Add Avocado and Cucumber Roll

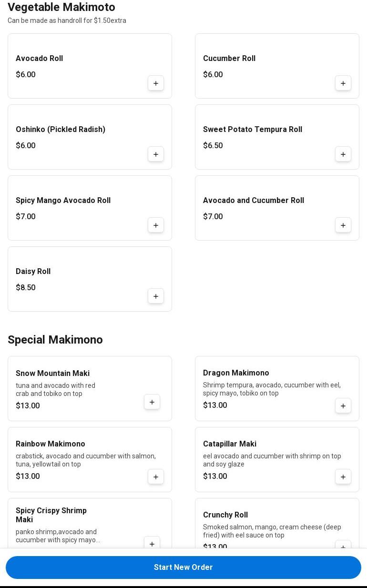point(343,225)
